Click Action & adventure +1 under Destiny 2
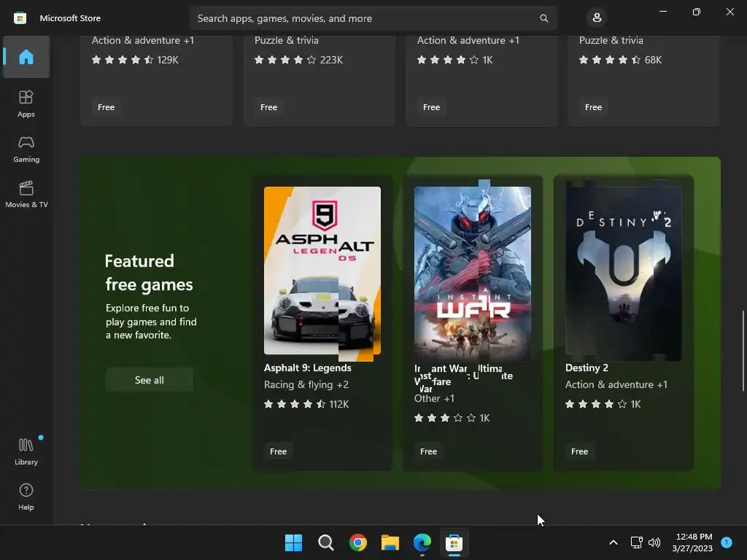The image size is (747, 560). (x=616, y=384)
